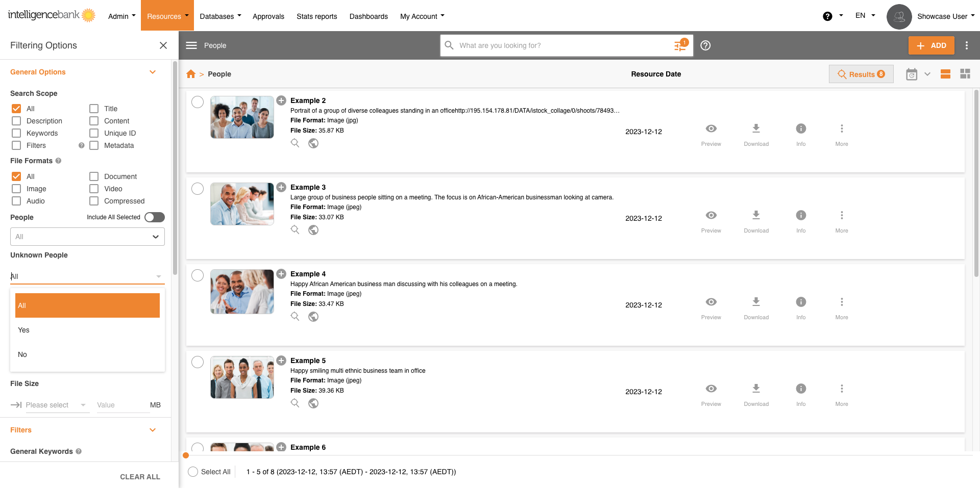
Task: Open the Databases menu
Action: [x=220, y=16]
